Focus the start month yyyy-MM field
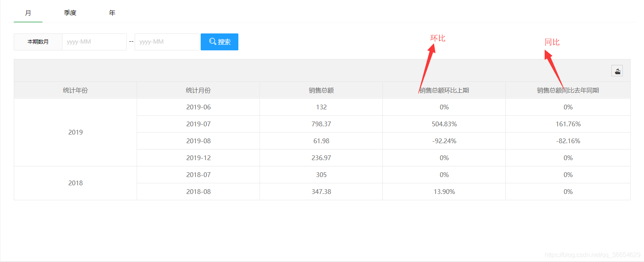The width and height of the screenshot is (644, 262). [94, 42]
